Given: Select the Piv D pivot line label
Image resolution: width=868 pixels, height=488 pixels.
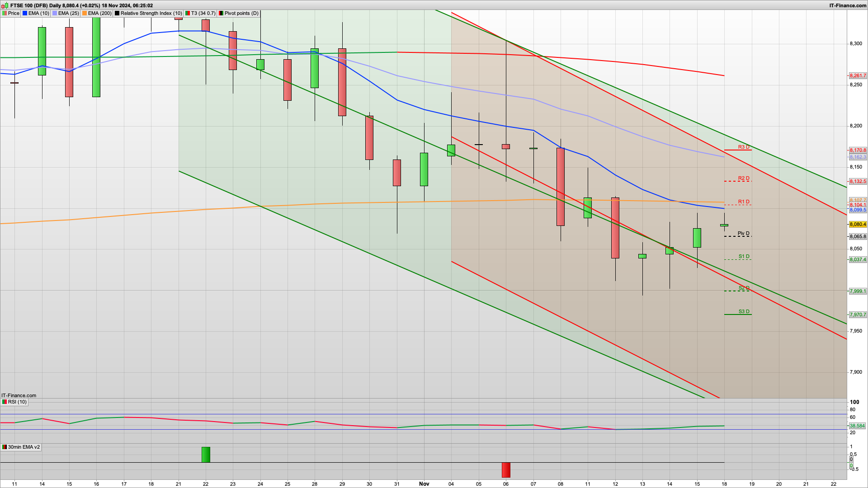Looking at the screenshot, I should [x=744, y=234].
